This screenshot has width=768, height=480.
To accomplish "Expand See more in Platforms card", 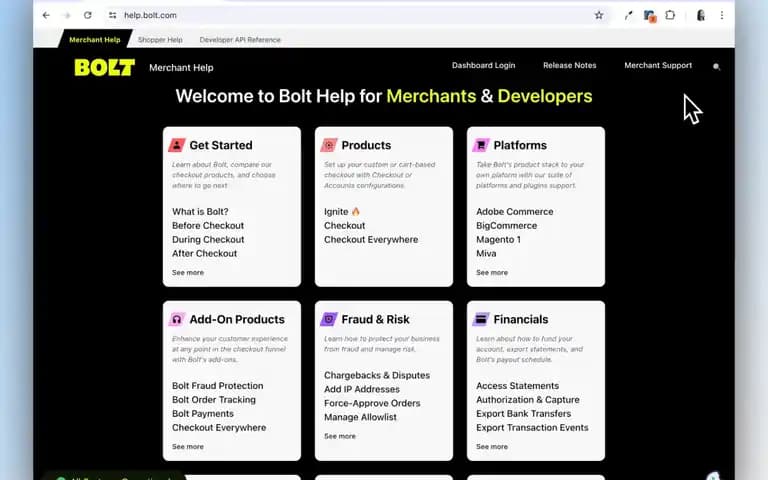I will (x=492, y=272).
